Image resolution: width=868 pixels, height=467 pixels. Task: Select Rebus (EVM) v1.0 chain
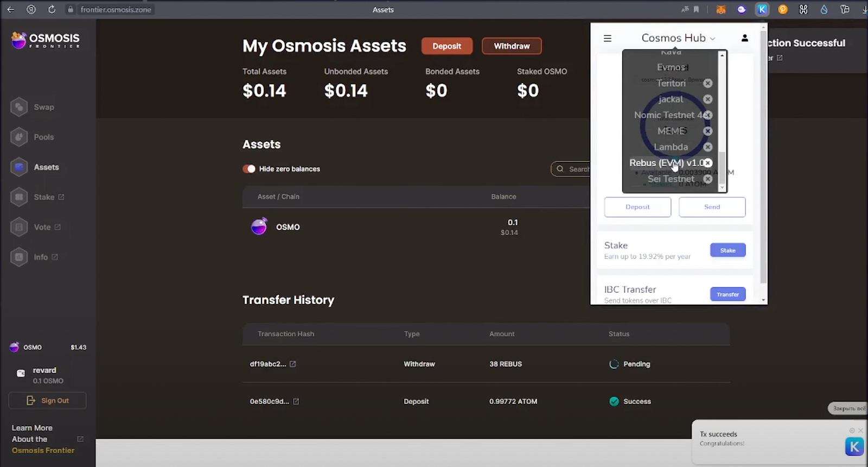pos(667,163)
